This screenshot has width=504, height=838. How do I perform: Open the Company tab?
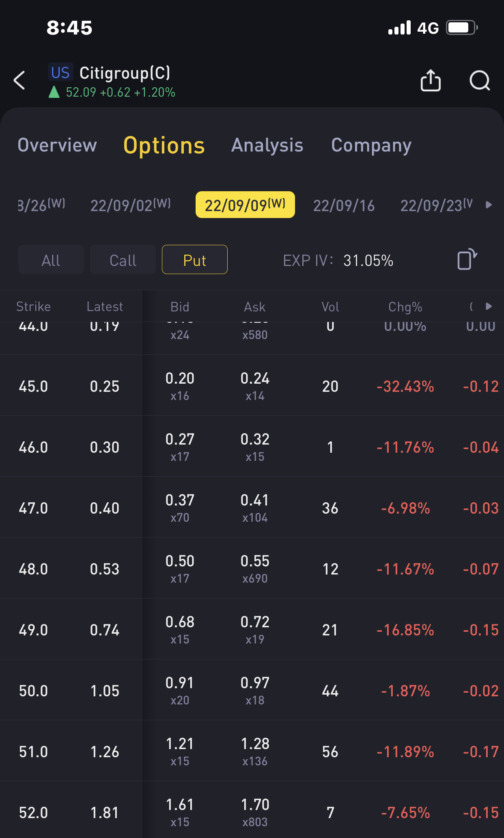click(371, 145)
